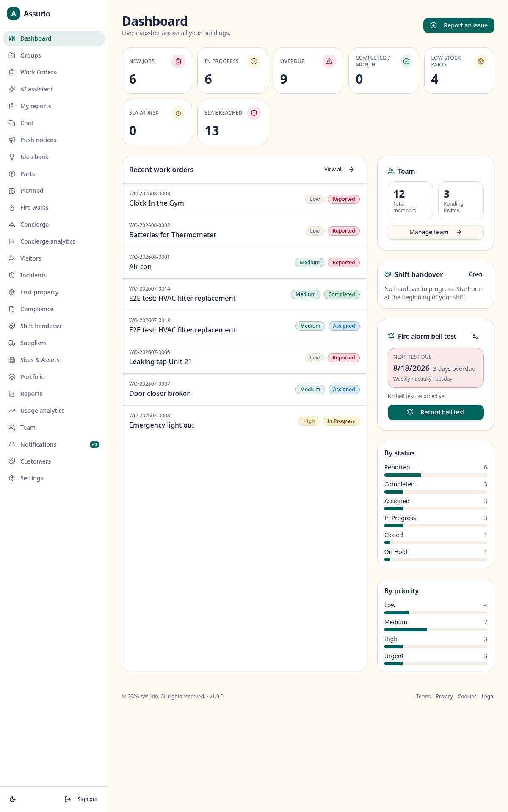The image size is (508, 812).
Task: Click the Sign out button
Action: coord(81,799)
